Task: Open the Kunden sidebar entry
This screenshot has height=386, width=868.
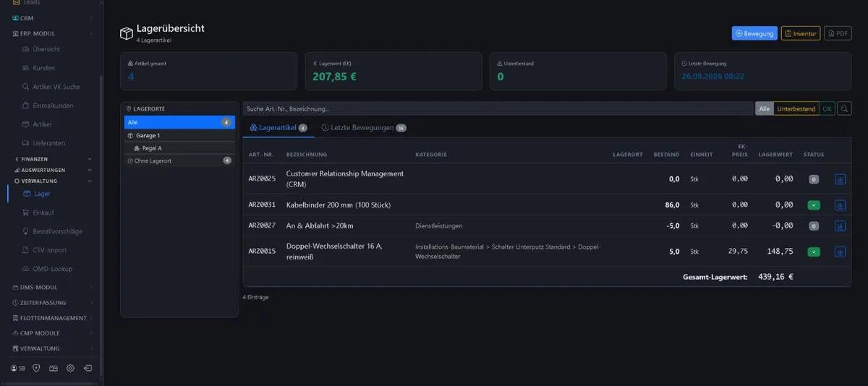Action: (x=43, y=68)
